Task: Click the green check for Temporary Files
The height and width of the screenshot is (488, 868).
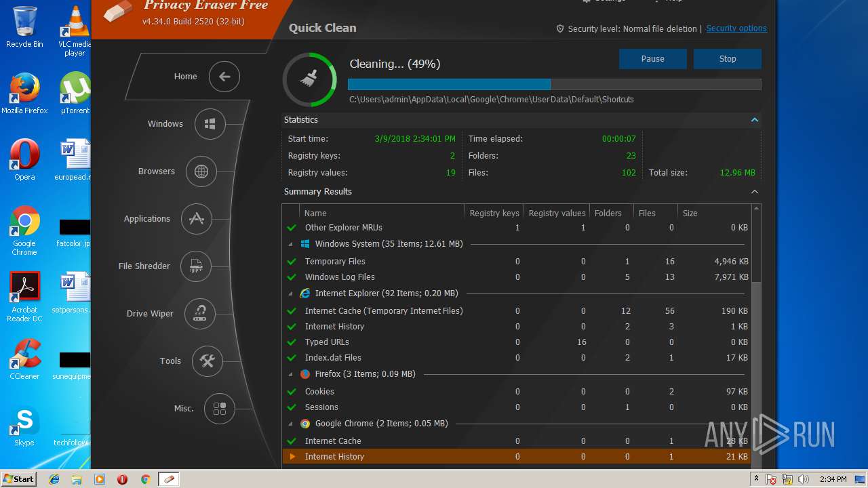Action: [292, 262]
